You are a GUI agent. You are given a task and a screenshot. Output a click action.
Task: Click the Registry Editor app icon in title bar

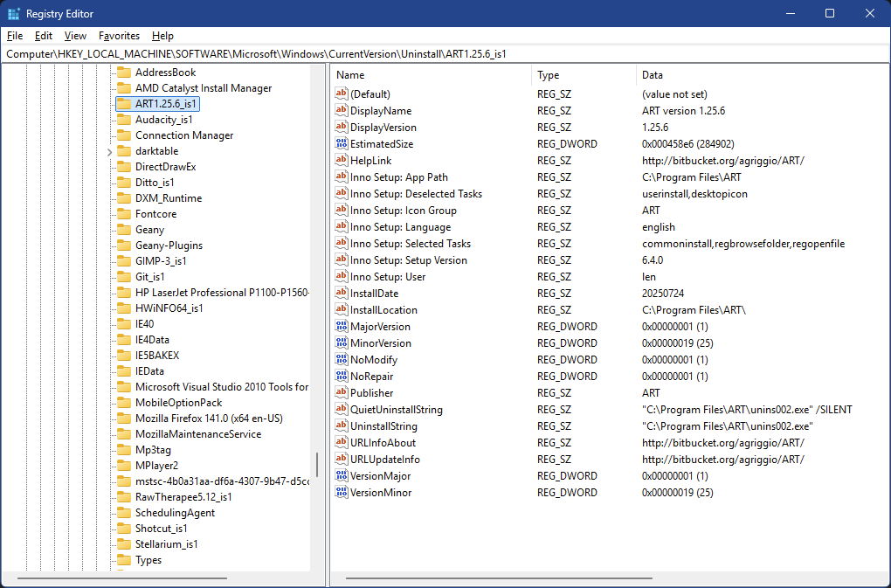[x=14, y=14]
